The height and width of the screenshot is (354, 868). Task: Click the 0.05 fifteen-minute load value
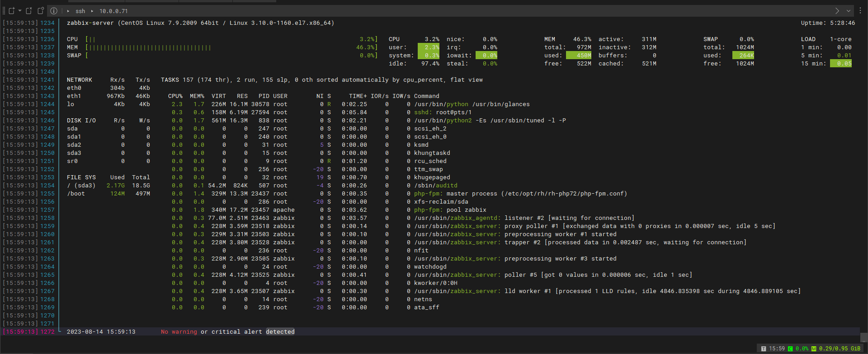pyautogui.click(x=841, y=64)
